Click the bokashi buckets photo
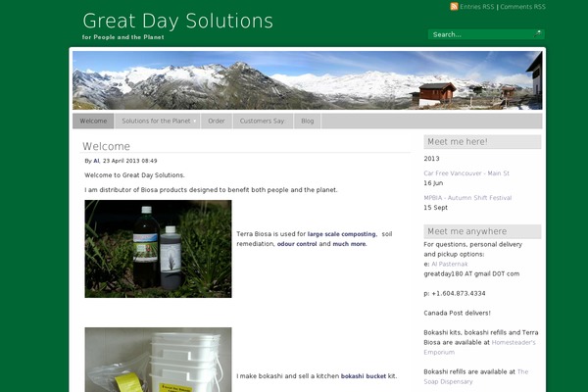This screenshot has height=392, width=588. coord(158,360)
